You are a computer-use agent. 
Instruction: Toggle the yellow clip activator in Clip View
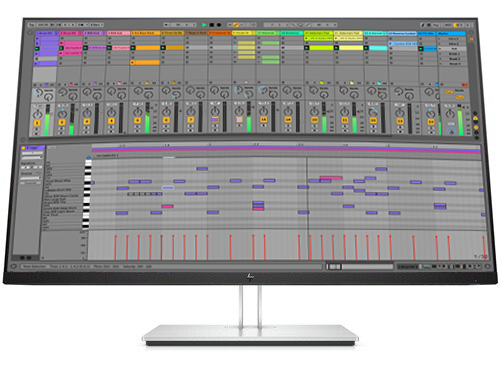point(23,148)
